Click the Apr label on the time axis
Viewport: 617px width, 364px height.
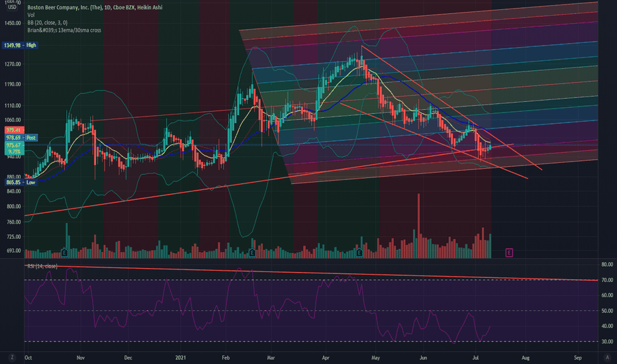tap(326, 357)
